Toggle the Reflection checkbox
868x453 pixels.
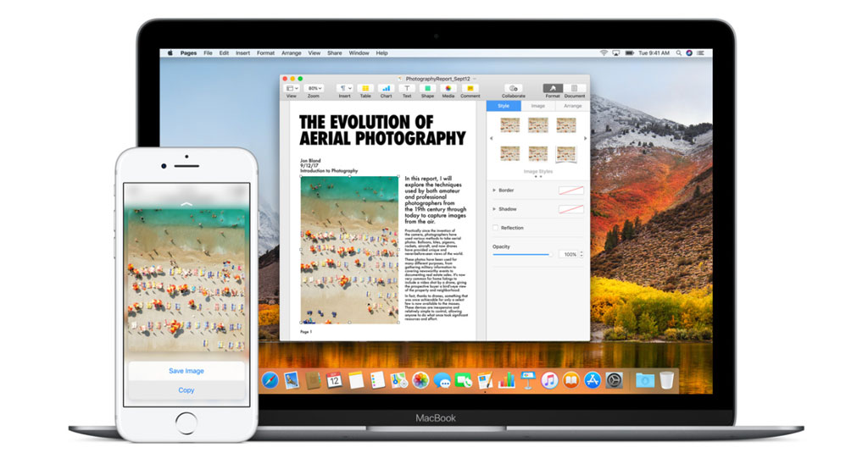point(495,228)
